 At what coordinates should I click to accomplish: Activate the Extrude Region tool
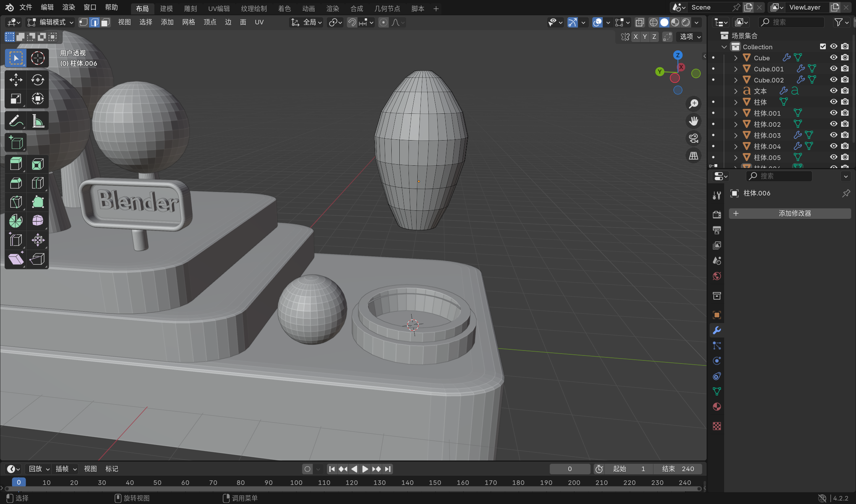pyautogui.click(x=16, y=164)
